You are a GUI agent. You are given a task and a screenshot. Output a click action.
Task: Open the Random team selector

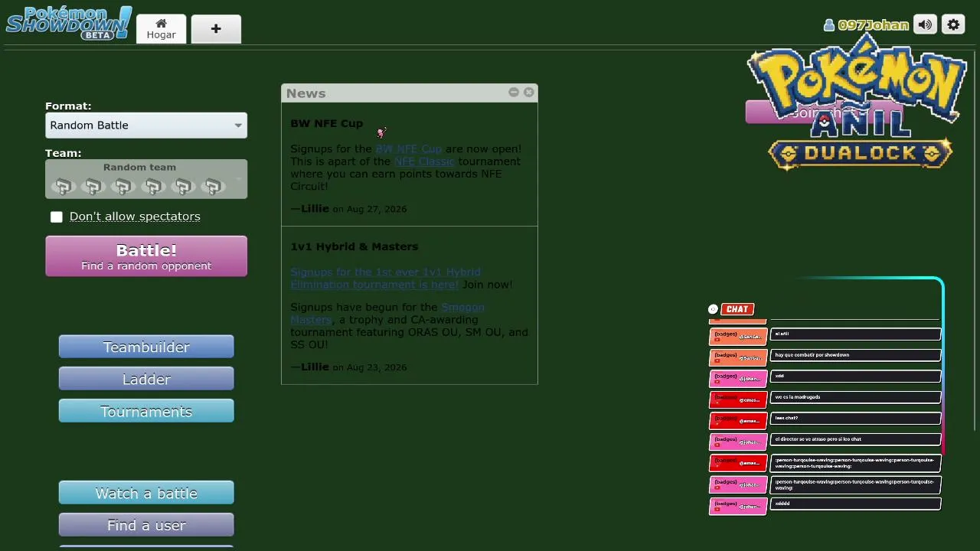click(x=146, y=179)
